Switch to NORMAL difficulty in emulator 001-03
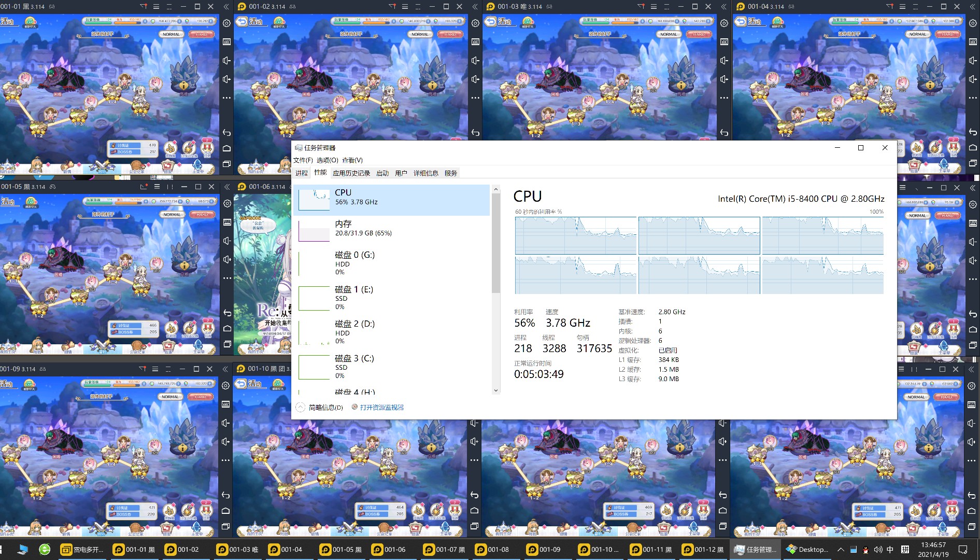This screenshot has height=560, width=980. click(669, 34)
